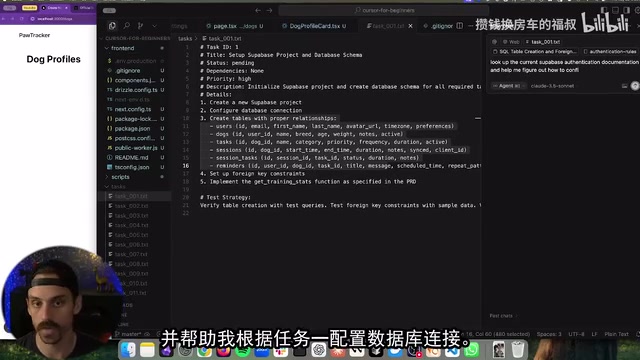Viewport: 640px width, 360px height.
Task: Toggle the bottom panel layout button
Action: (615, 10)
